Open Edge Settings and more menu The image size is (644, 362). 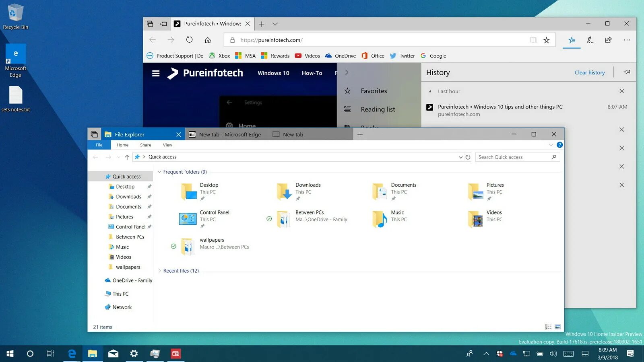click(627, 40)
